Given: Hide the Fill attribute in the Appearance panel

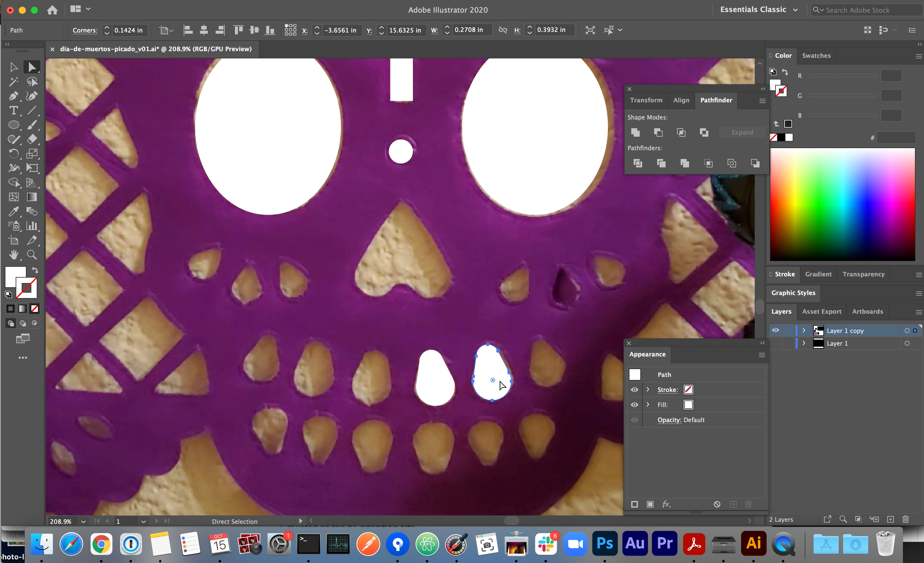Looking at the screenshot, I should click(634, 405).
